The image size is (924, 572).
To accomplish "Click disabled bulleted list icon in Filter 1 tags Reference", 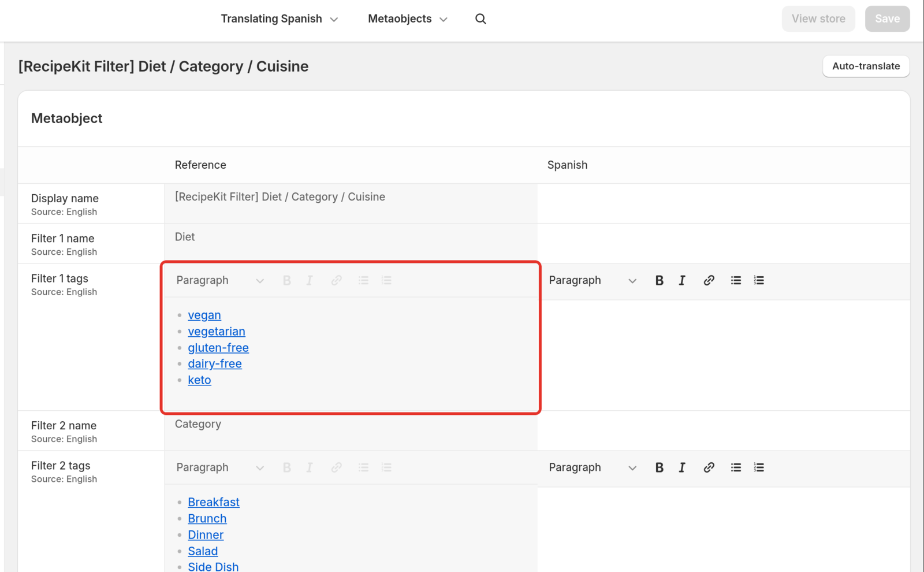I will pos(363,280).
